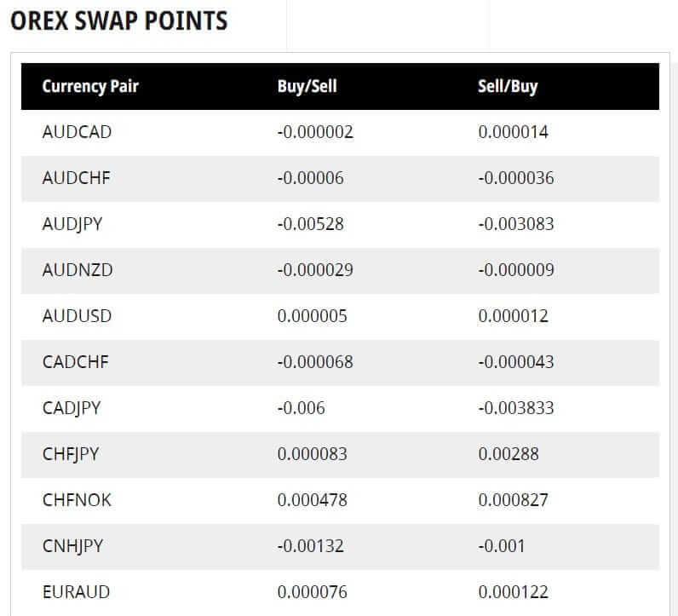Click EURAUD Sell/Buy value 0.000122
Image resolution: width=678 pixels, height=616 pixels.
point(514,592)
